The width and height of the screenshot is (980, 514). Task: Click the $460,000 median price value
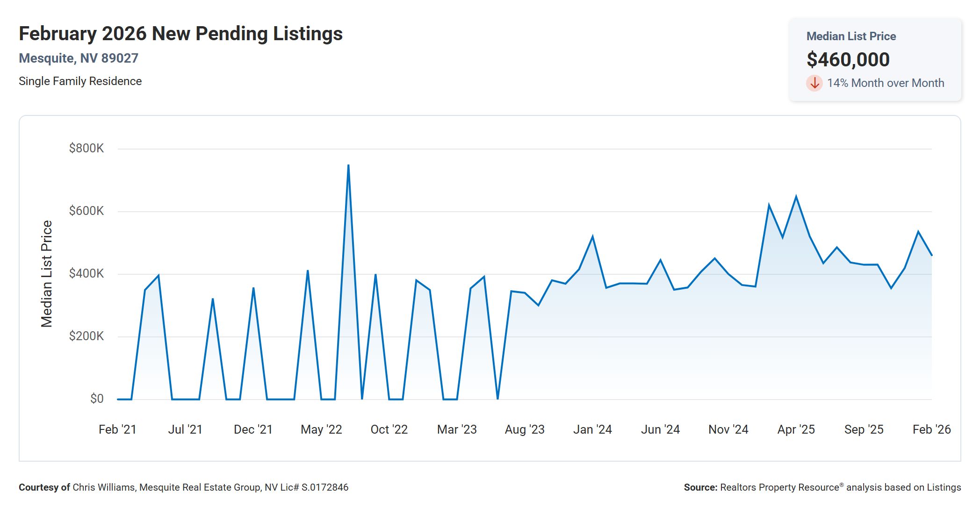click(849, 60)
